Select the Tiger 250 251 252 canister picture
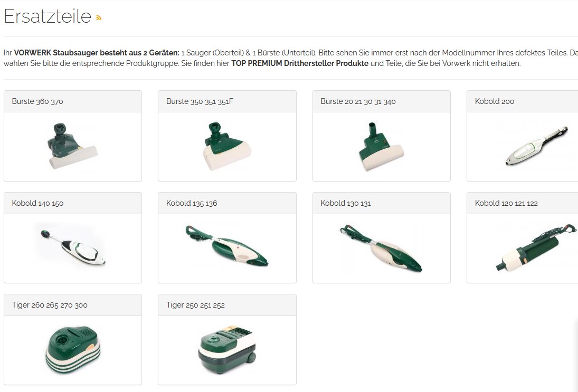The height and width of the screenshot is (392, 578). (x=227, y=350)
